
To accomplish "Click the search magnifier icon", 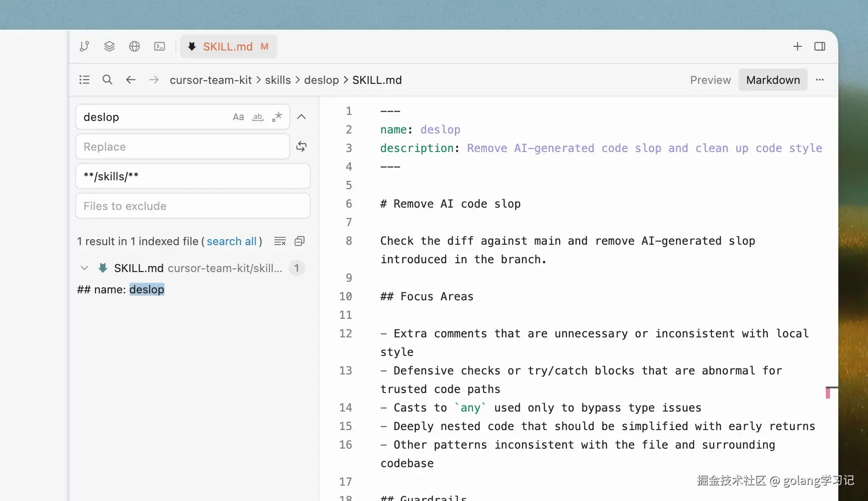I will click(x=107, y=80).
